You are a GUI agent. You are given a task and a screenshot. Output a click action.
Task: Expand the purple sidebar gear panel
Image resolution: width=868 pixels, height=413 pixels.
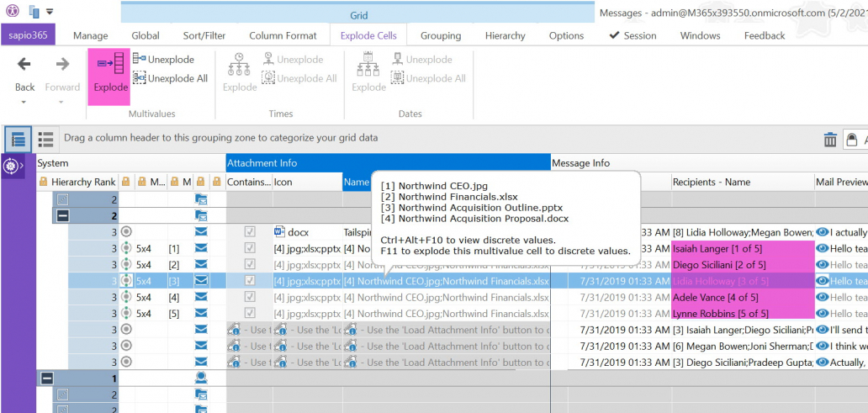13,166
